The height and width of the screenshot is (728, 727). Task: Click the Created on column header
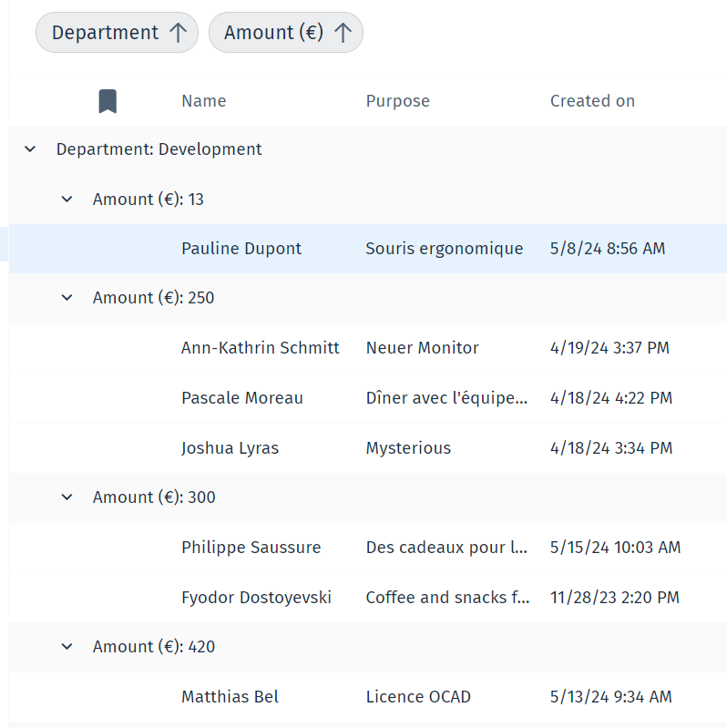[x=592, y=101]
